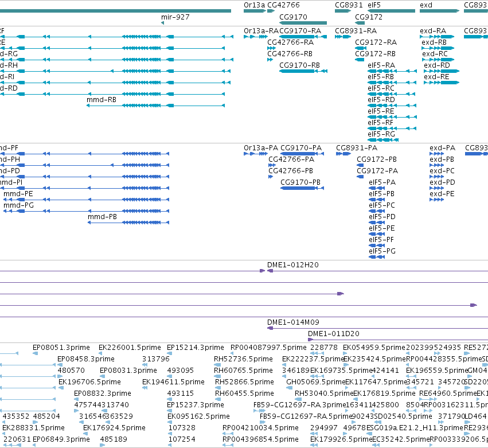Select the EK194611.5prime EST label

tap(173, 382)
